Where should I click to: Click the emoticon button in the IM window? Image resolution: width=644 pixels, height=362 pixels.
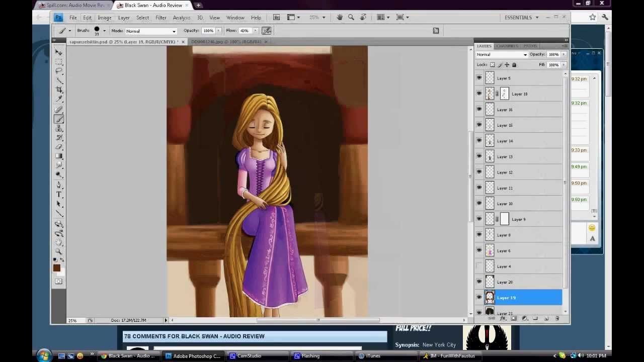coord(592,228)
